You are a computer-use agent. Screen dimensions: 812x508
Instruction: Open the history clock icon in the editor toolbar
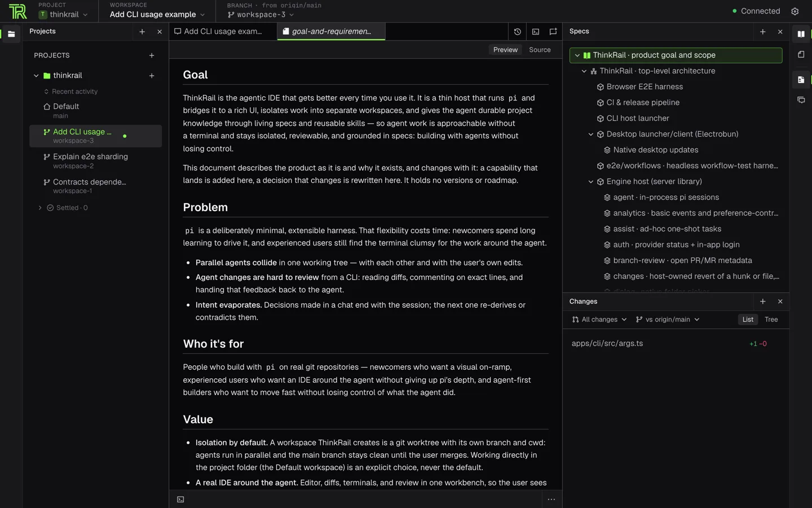518,32
